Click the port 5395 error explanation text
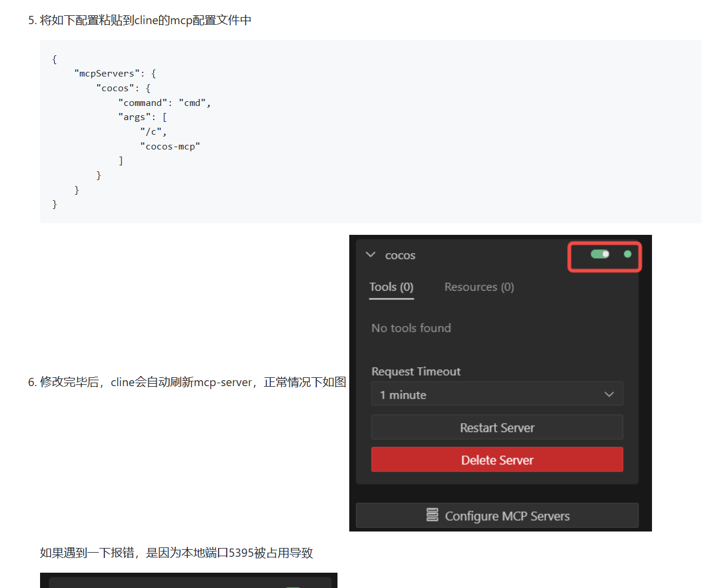The image size is (705, 588). (x=176, y=553)
